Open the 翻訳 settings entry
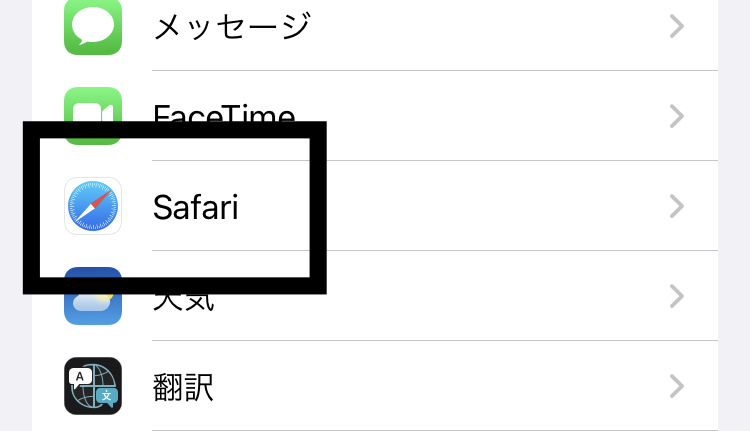Image resolution: width=750 pixels, height=431 pixels. click(x=184, y=386)
